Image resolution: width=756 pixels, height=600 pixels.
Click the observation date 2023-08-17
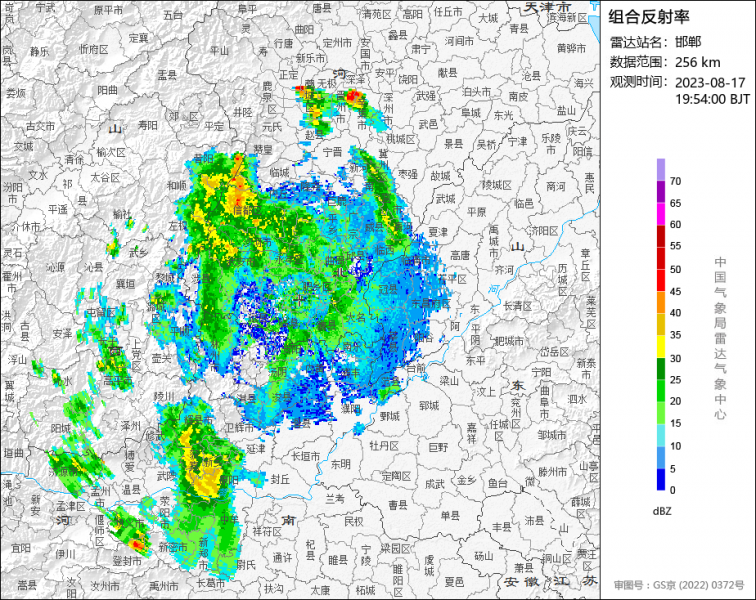[710, 82]
